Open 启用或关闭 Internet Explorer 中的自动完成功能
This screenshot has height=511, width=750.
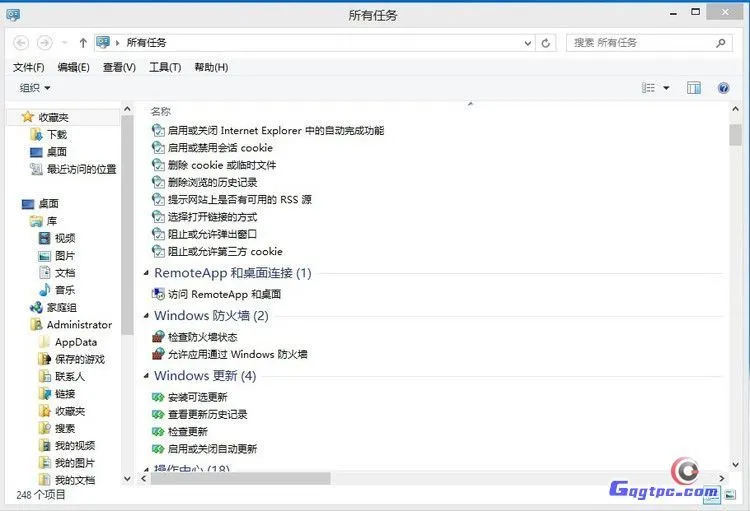pos(276,131)
